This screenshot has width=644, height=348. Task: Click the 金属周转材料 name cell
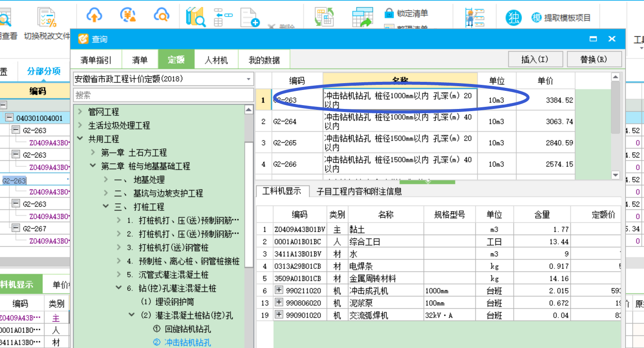[386, 278]
